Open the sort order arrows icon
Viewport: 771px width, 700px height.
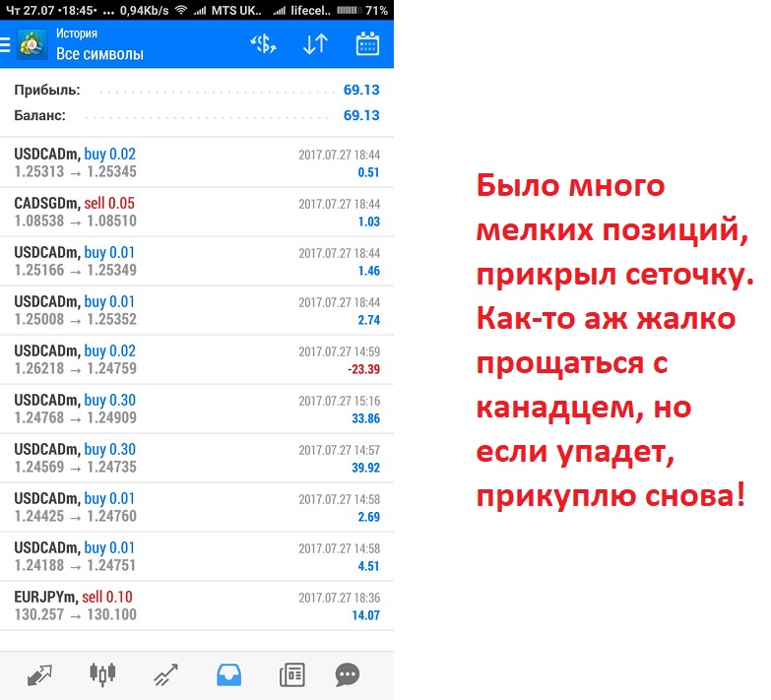click(x=315, y=44)
